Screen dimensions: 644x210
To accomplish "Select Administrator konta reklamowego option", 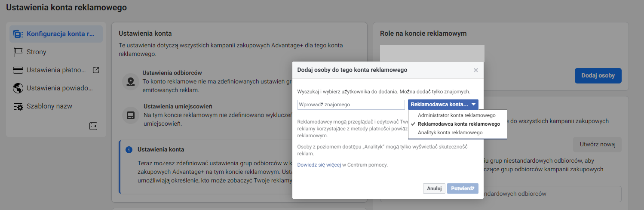I will click(457, 115).
